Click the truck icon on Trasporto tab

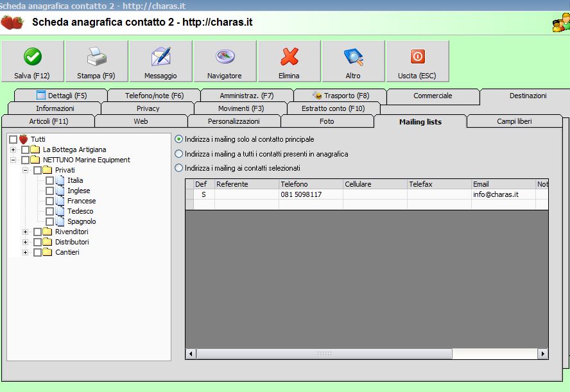point(317,96)
